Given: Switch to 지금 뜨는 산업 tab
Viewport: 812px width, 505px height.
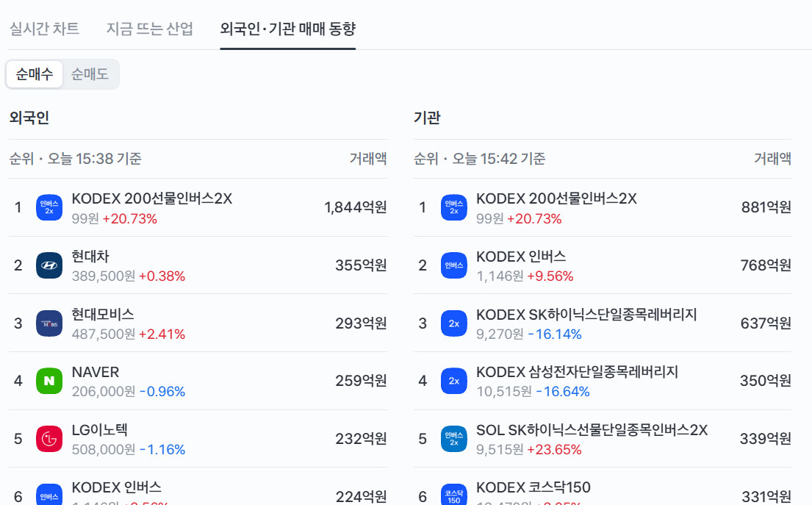Looking at the screenshot, I should (150, 29).
